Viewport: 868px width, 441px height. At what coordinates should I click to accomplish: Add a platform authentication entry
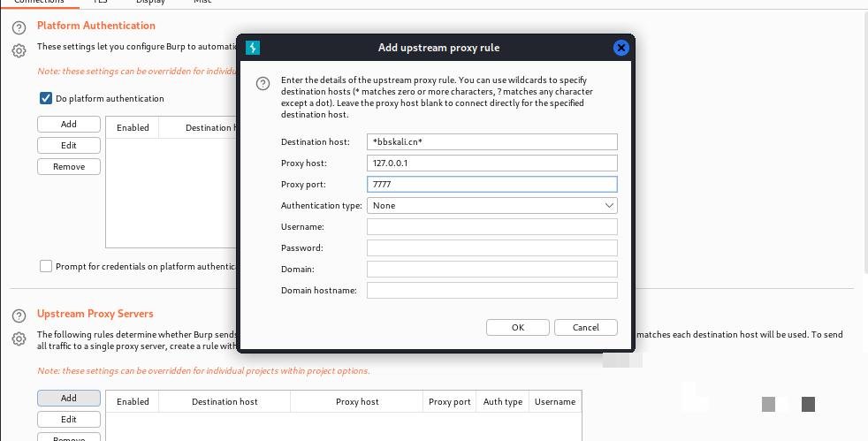[69, 124]
